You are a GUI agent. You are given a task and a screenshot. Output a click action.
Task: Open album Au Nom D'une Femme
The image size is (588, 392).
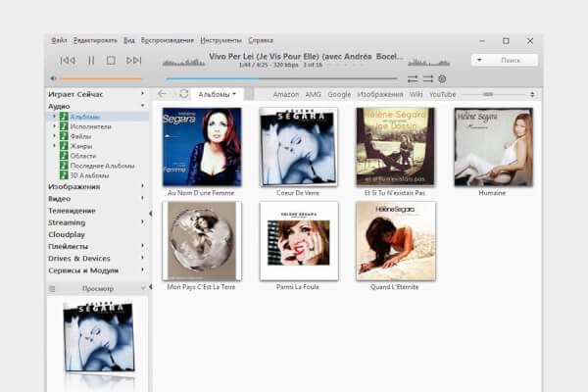[x=202, y=147]
